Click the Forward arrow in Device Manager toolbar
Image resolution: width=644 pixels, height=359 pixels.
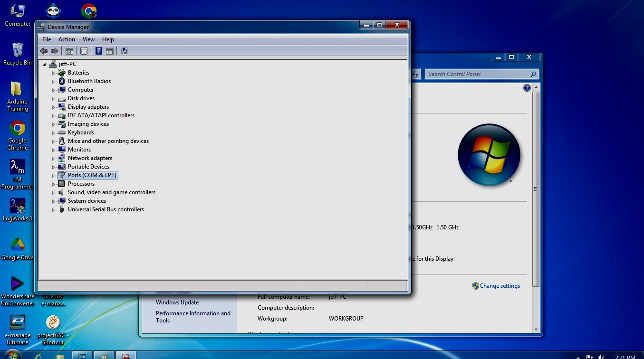coord(55,51)
